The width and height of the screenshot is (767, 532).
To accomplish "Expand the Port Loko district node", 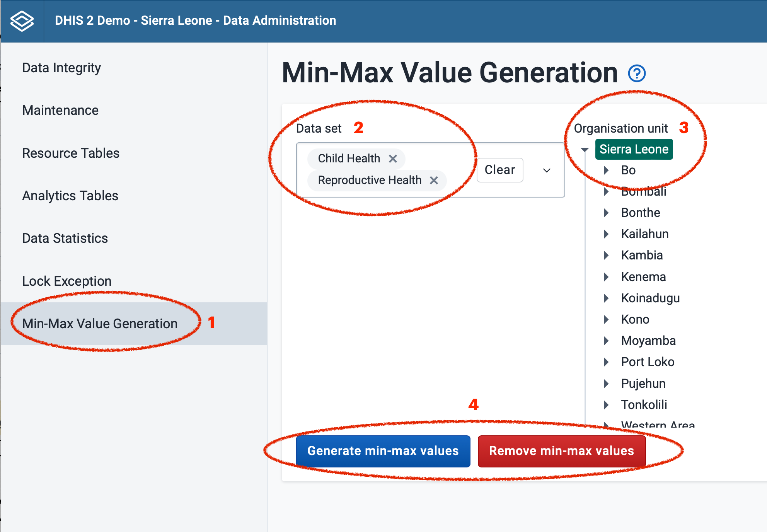I will (607, 362).
